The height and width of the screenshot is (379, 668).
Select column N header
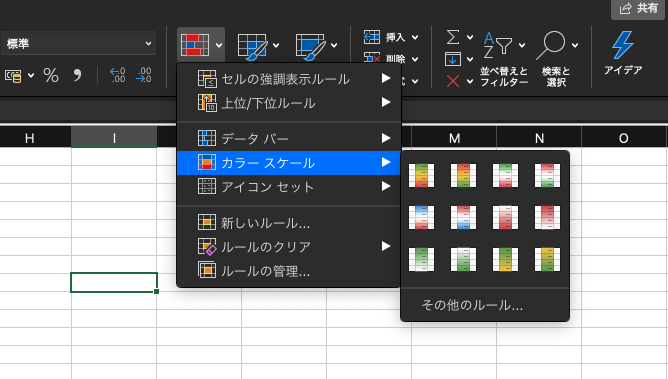click(539, 138)
